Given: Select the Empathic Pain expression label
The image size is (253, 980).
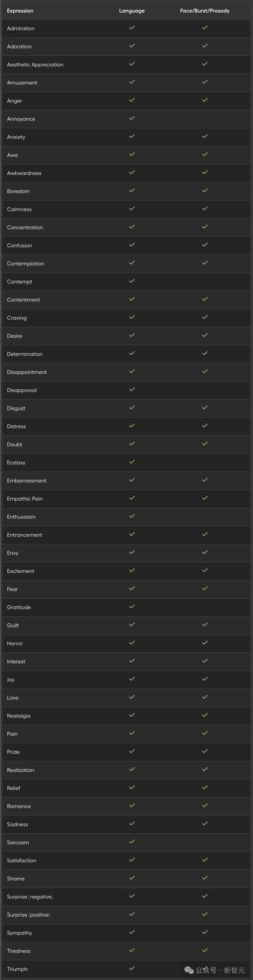Looking at the screenshot, I should [25, 499].
